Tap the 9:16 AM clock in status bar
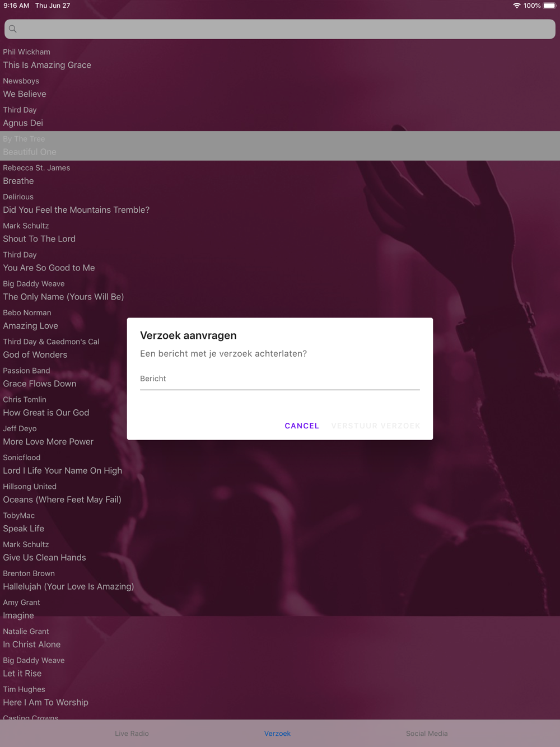Image resolution: width=560 pixels, height=747 pixels. point(16,6)
